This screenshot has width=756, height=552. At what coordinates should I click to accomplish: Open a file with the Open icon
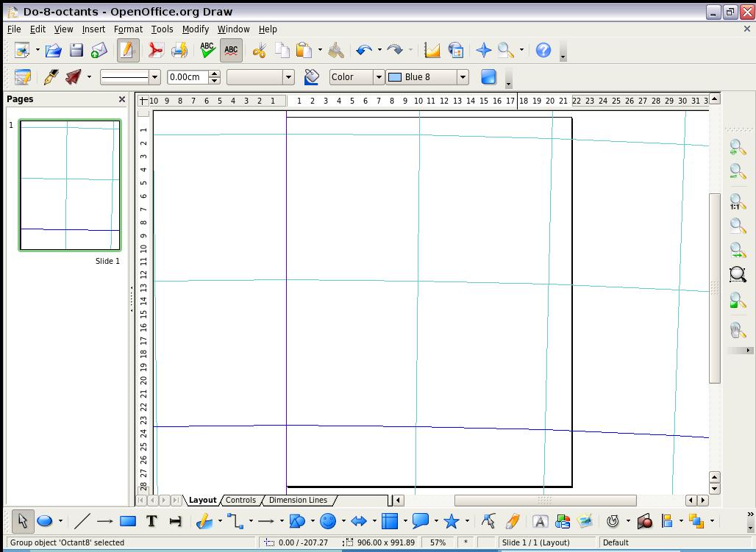coord(53,50)
